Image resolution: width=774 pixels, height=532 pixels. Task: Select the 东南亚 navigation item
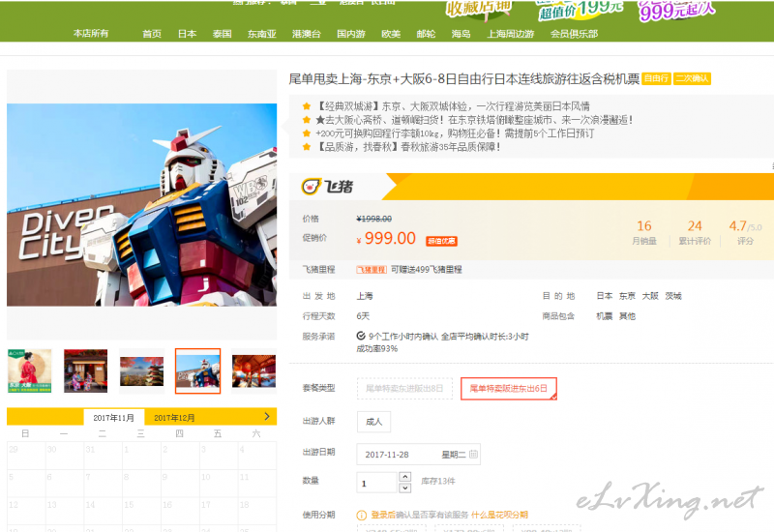pos(261,34)
